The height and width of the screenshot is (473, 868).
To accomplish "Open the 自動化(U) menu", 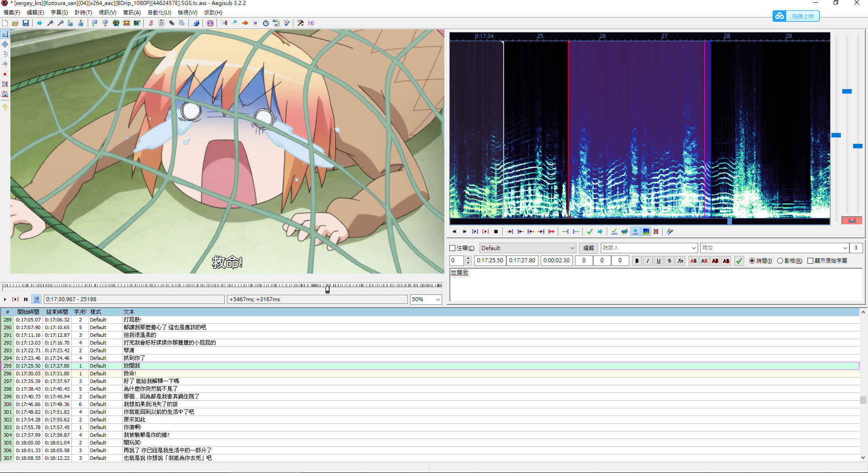I will (x=160, y=13).
